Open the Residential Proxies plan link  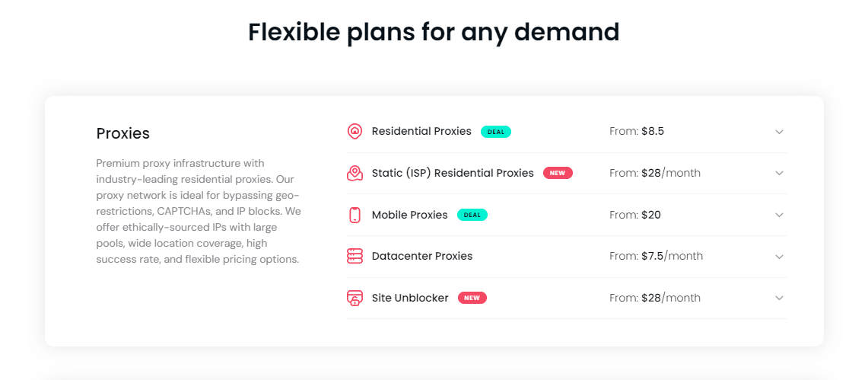click(x=421, y=132)
